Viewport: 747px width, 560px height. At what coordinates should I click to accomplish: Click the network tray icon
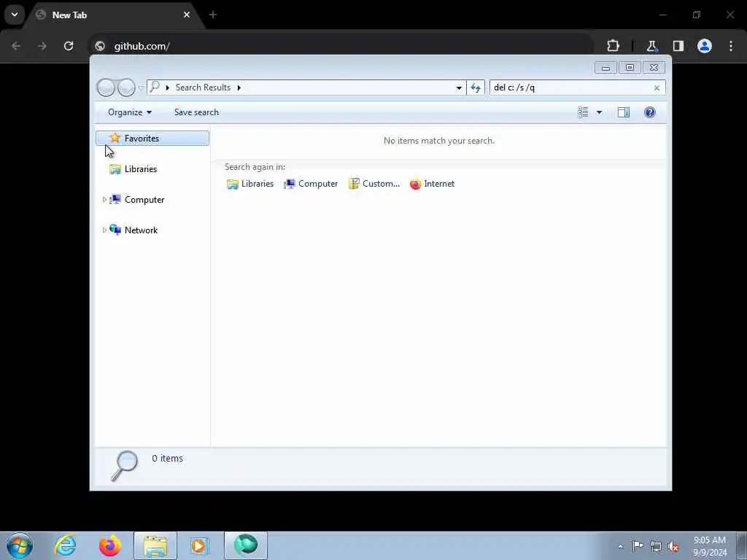tap(656, 547)
